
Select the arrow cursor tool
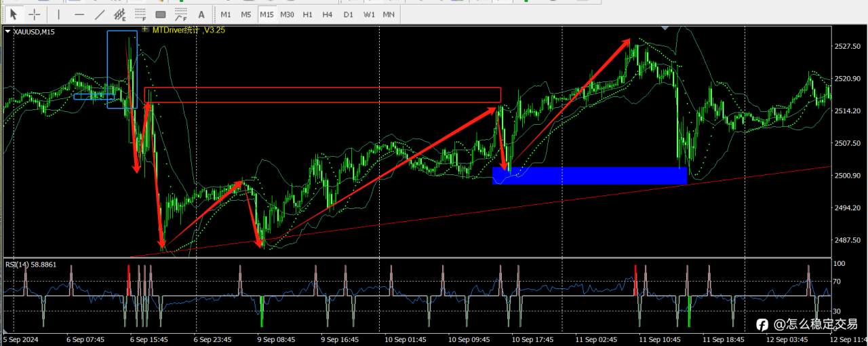(x=14, y=14)
